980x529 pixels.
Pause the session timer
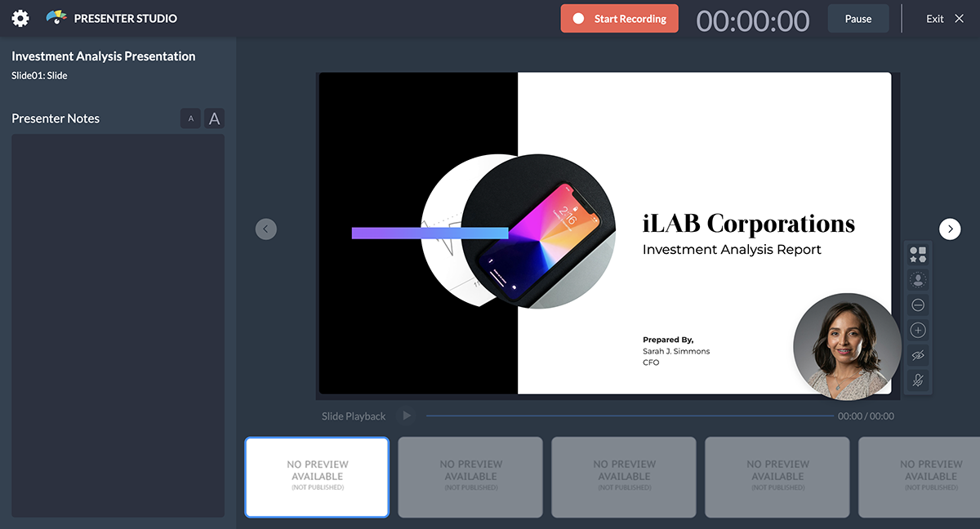[x=857, y=17]
